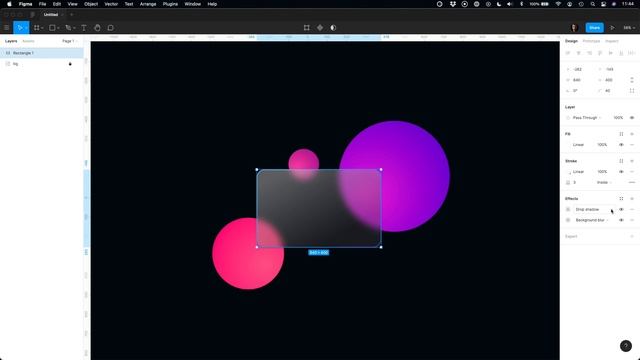This screenshot has height=360, width=640.
Task: Select the Pen tool
Action: pyautogui.click(x=68, y=28)
